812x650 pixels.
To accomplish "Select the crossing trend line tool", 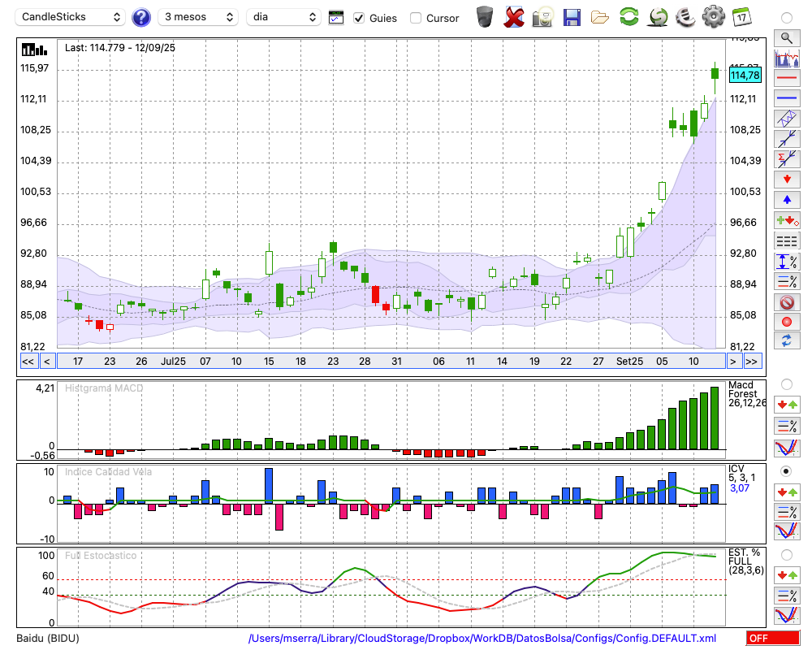I will point(787,139).
